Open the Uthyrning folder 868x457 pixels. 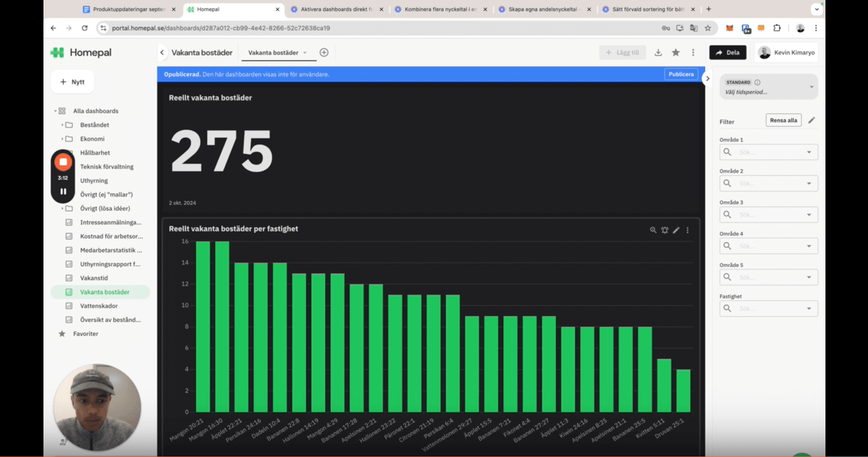pos(94,181)
